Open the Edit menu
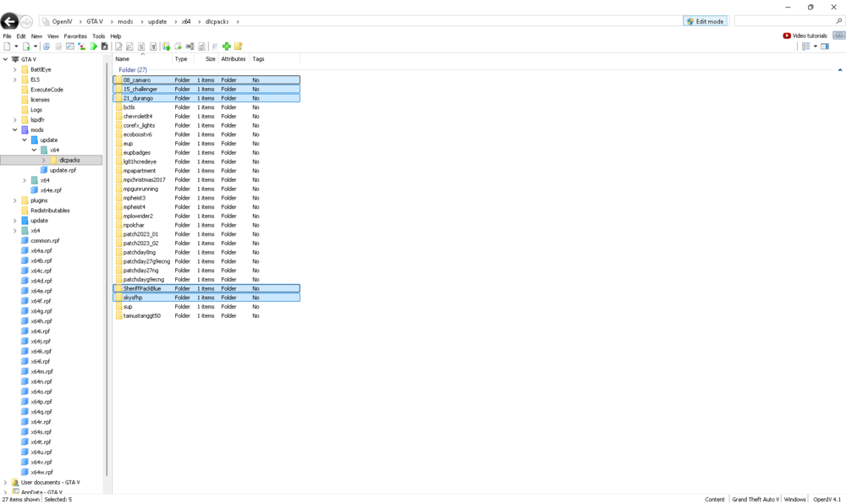This screenshot has height=504, width=846. (21, 36)
